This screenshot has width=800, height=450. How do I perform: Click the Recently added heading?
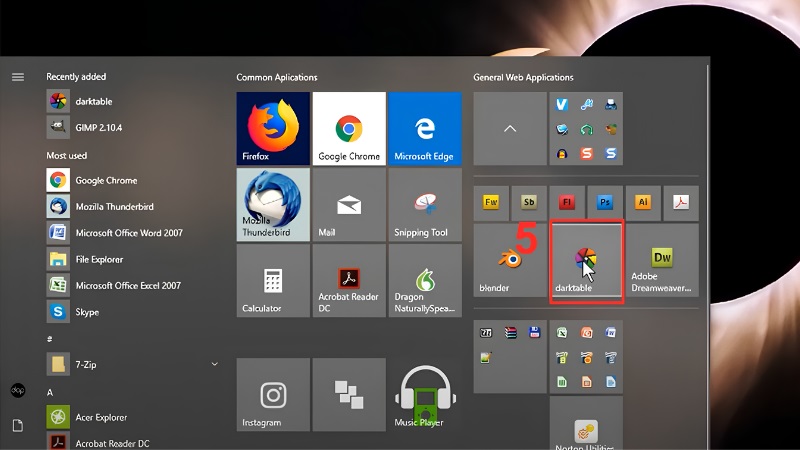point(76,77)
